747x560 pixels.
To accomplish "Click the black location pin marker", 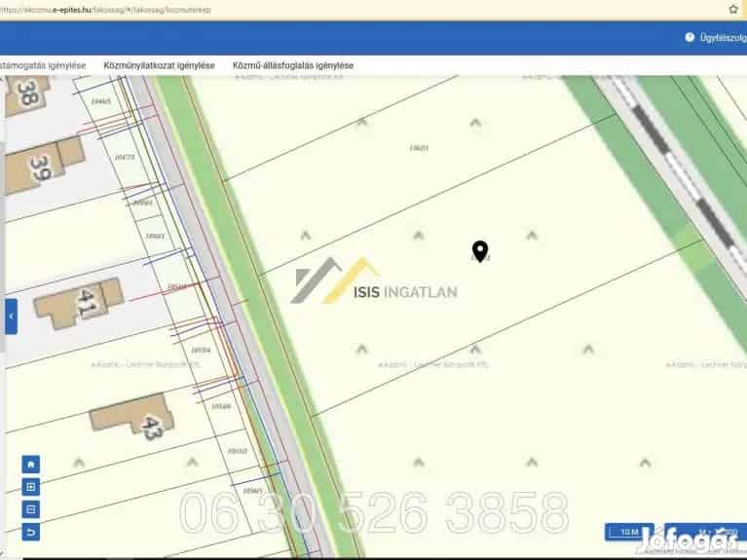I will click(480, 251).
